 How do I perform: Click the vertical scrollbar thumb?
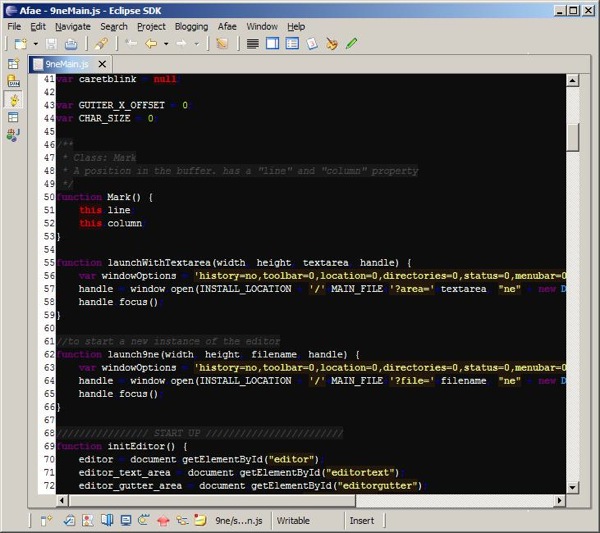click(x=572, y=137)
